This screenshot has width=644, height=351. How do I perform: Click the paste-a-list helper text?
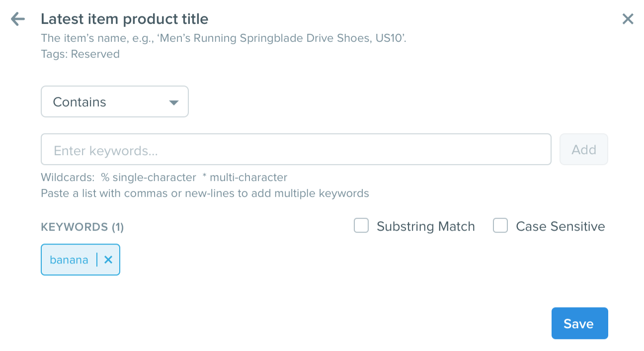click(x=205, y=193)
